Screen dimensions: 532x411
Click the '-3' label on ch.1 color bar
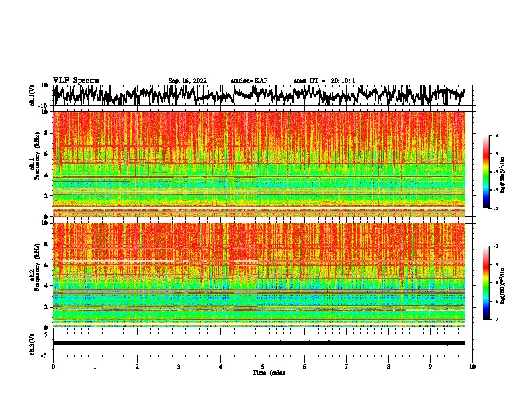click(496, 136)
